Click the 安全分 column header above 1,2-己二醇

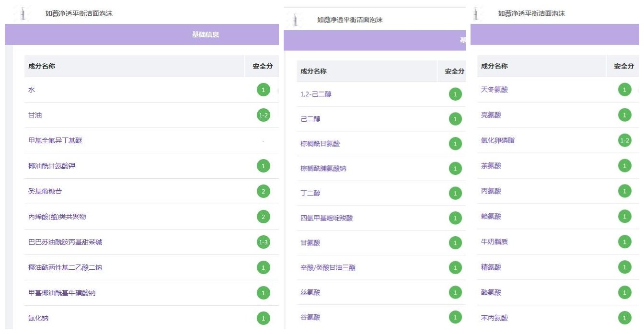tap(454, 71)
